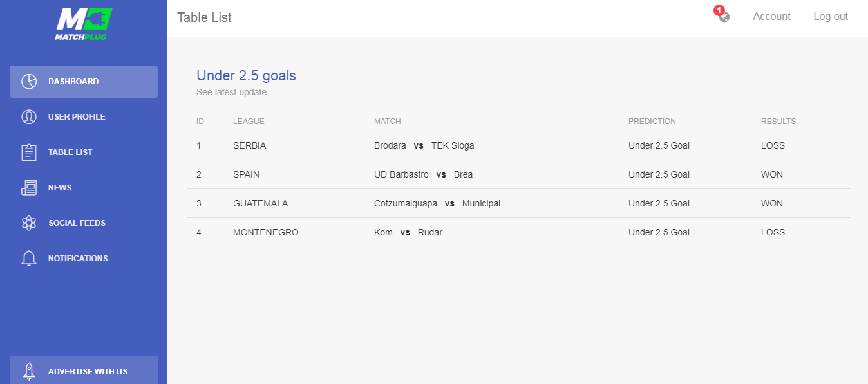Open the Social Feeds atom icon

tap(29, 223)
